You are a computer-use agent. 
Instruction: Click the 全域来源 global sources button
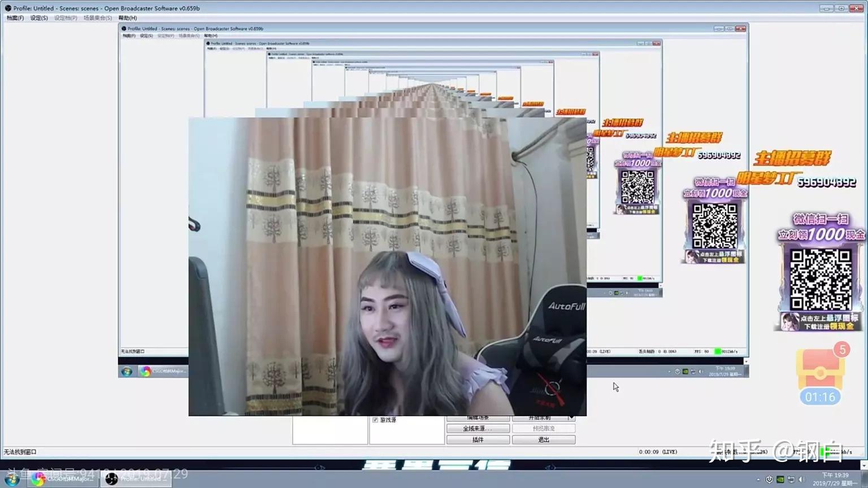click(478, 428)
